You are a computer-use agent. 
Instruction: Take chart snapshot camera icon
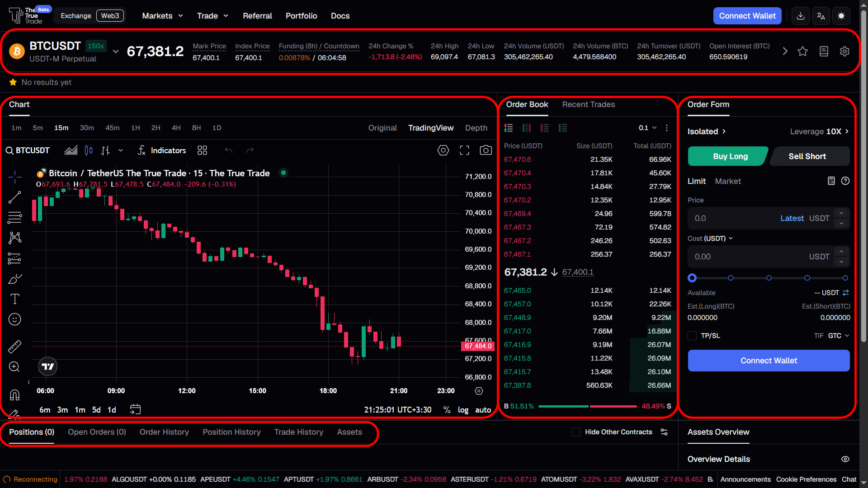(486, 150)
